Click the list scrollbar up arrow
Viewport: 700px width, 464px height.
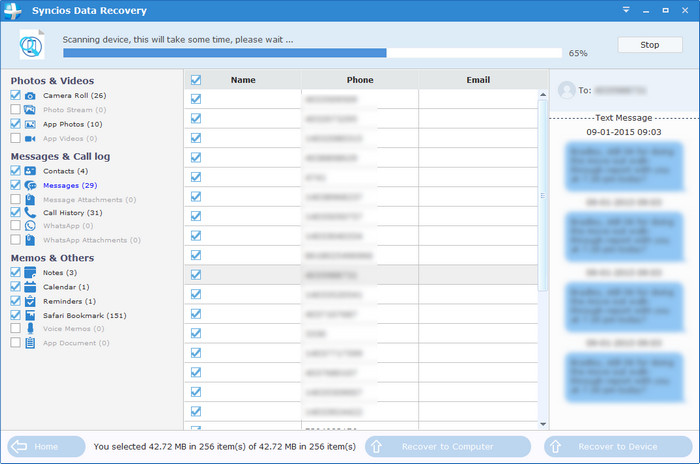[x=543, y=95]
